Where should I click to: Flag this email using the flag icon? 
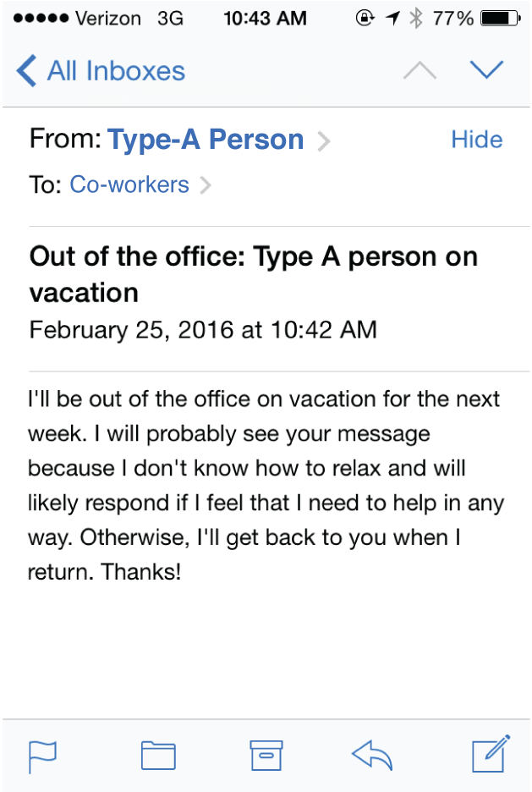42,756
